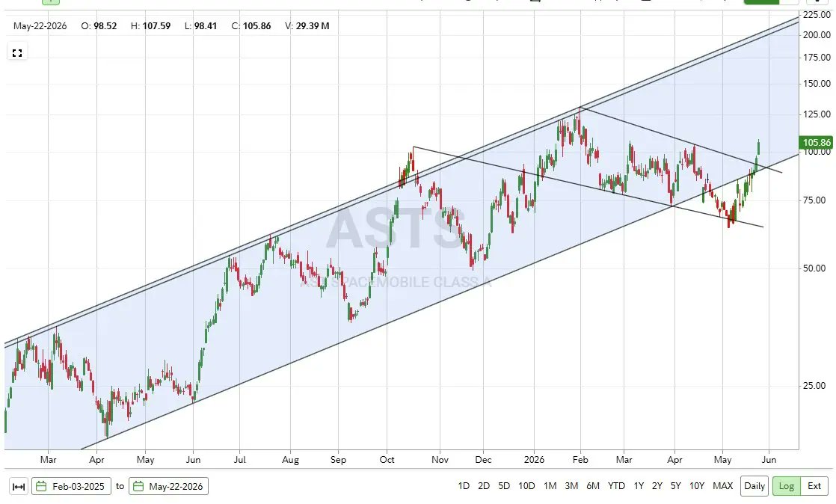Click the closing value 105.86 in header
Image resolution: width=836 pixels, height=504 pixels.
tap(257, 25)
